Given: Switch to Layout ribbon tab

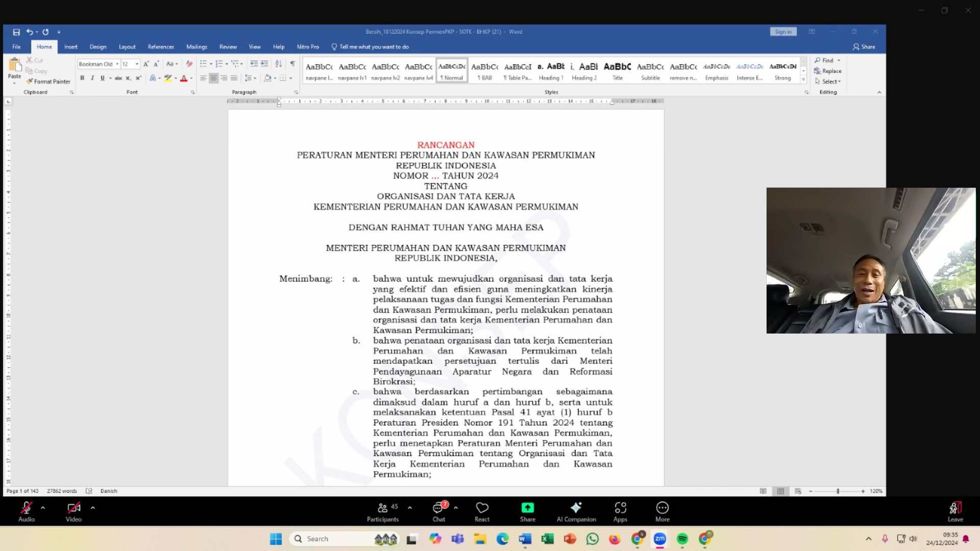Looking at the screenshot, I should click(x=127, y=47).
